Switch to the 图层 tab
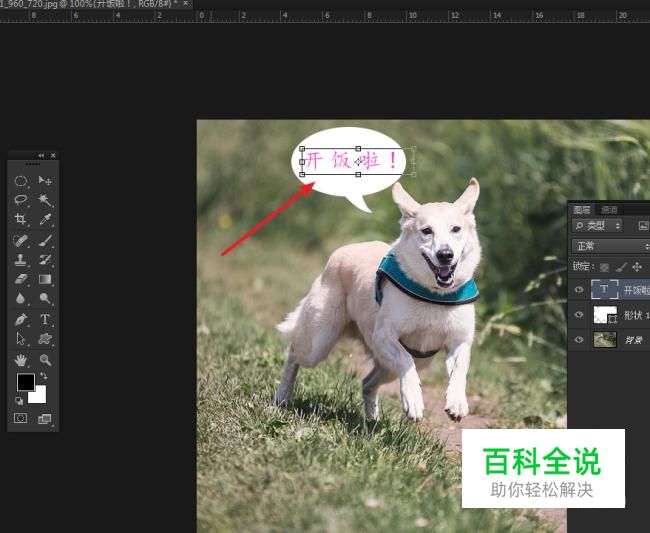 [582, 210]
